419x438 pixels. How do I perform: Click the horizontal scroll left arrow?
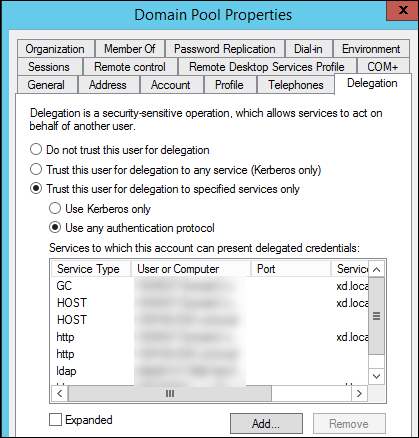(x=60, y=394)
